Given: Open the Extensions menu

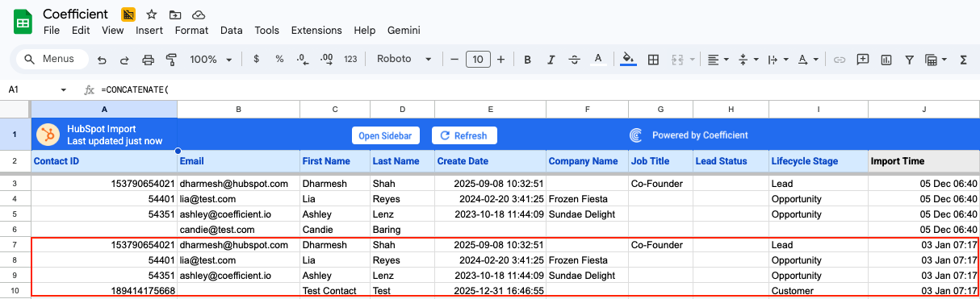Looking at the screenshot, I should coord(316,31).
